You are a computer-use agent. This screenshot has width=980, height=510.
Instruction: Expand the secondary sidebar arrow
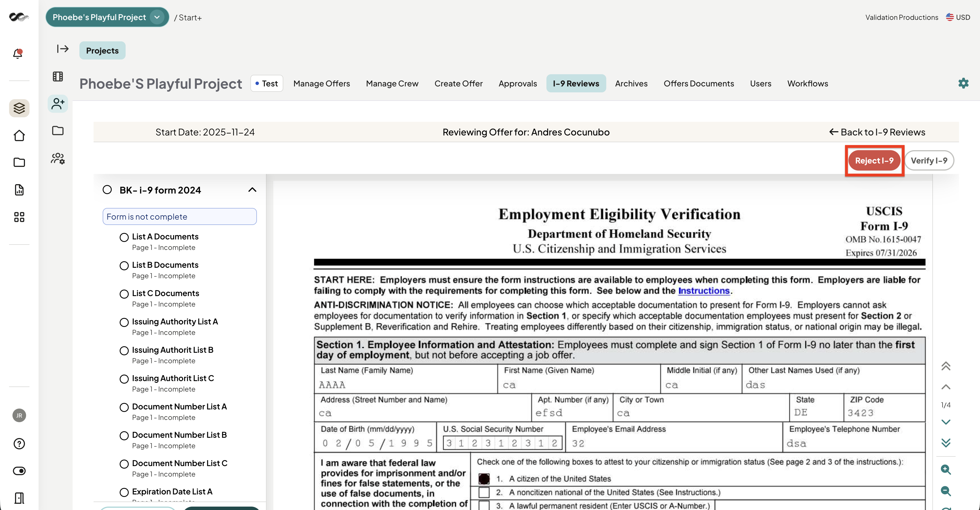(x=63, y=49)
